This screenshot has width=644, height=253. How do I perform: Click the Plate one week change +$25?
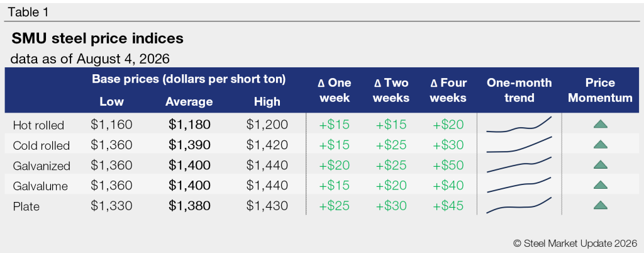click(x=335, y=205)
